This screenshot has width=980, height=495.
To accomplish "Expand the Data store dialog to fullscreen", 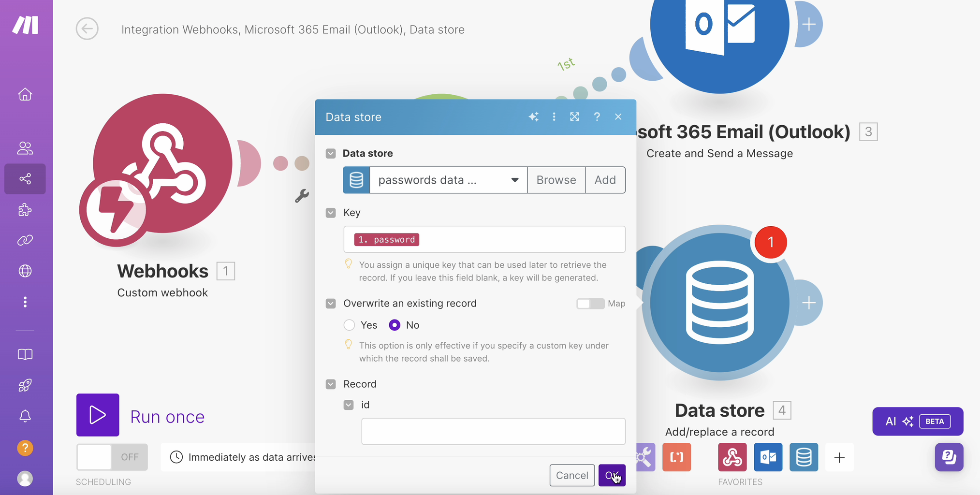I will (574, 117).
